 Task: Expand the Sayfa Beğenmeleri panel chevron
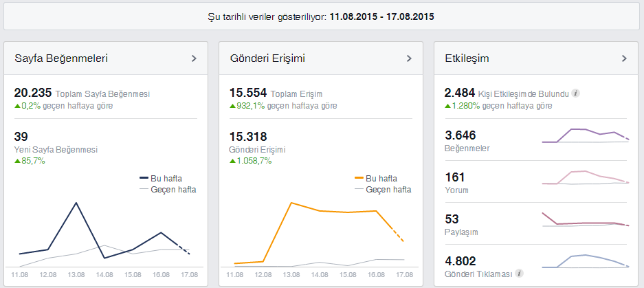click(195, 58)
